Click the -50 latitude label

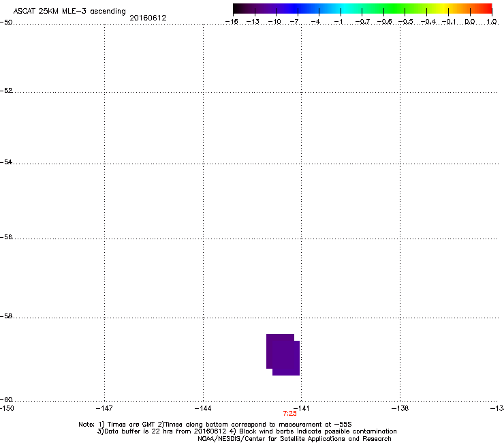(6, 22)
